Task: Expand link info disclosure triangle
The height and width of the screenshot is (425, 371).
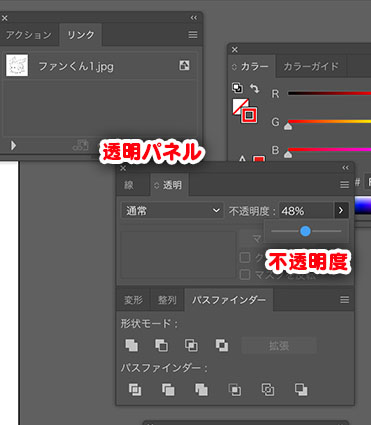Action: 13,145
